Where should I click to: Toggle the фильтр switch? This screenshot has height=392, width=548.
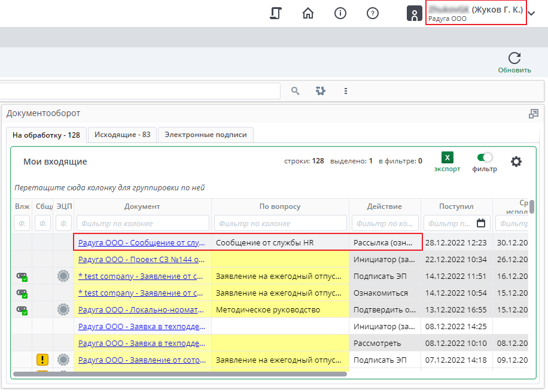click(x=485, y=157)
